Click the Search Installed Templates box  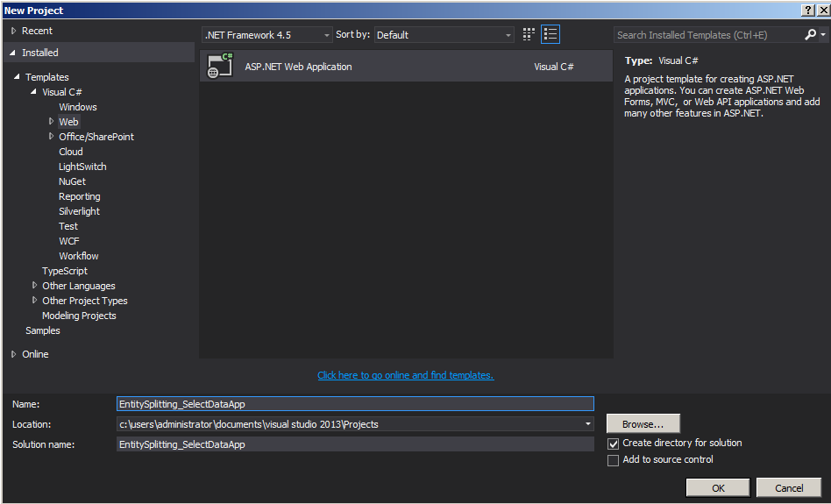[708, 35]
